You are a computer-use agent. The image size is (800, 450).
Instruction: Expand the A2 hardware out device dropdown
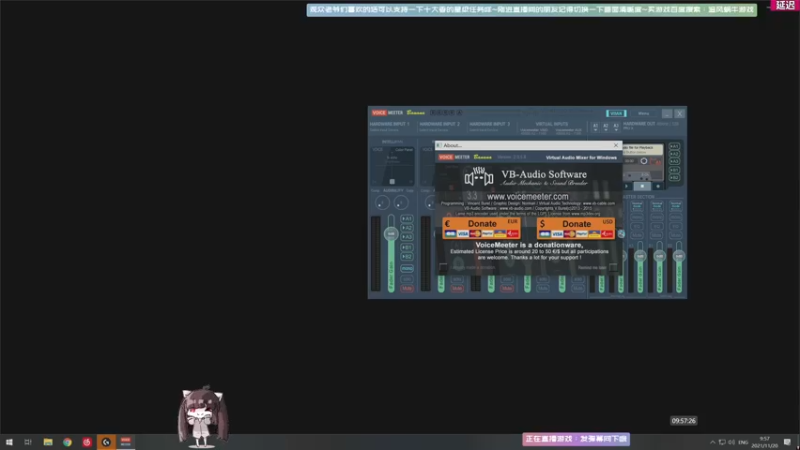[x=606, y=127]
